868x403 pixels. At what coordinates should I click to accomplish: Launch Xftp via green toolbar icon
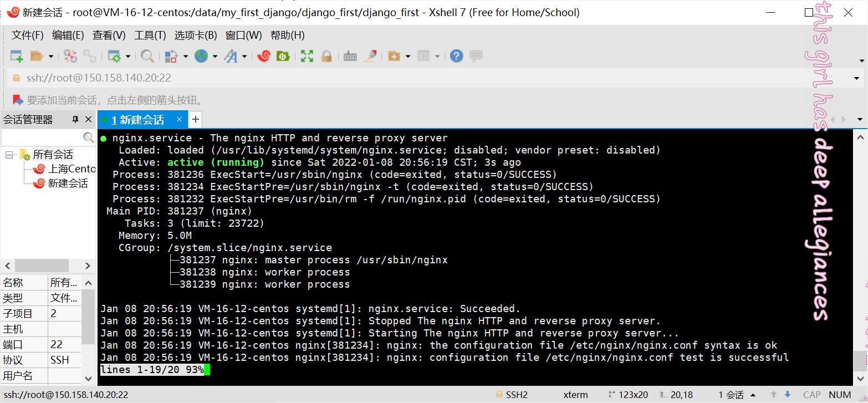click(x=283, y=56)
